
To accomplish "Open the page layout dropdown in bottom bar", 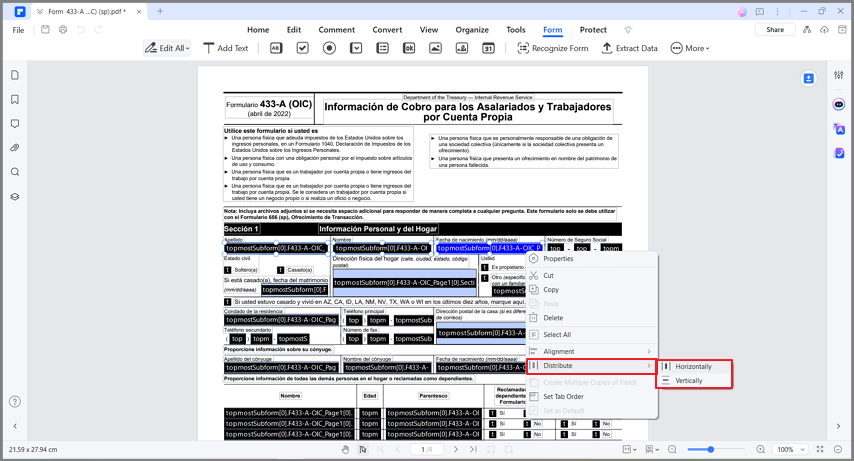I will (630, 450).
